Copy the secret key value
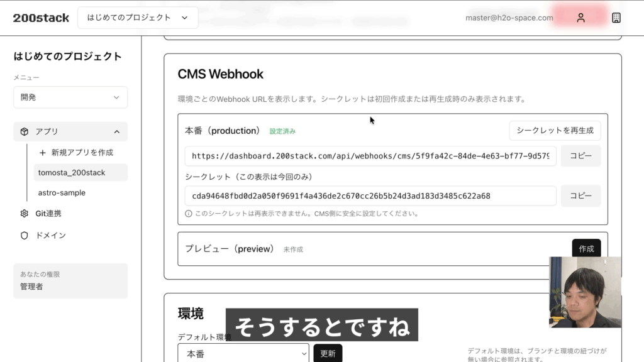The height and width of the screenshot is (362, 644). click(580, 195)
